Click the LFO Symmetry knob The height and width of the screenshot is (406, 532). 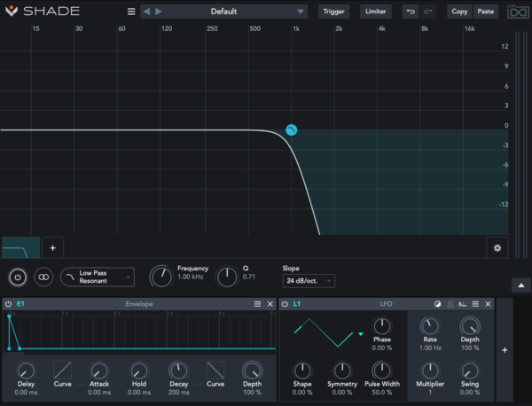(342, 371)
